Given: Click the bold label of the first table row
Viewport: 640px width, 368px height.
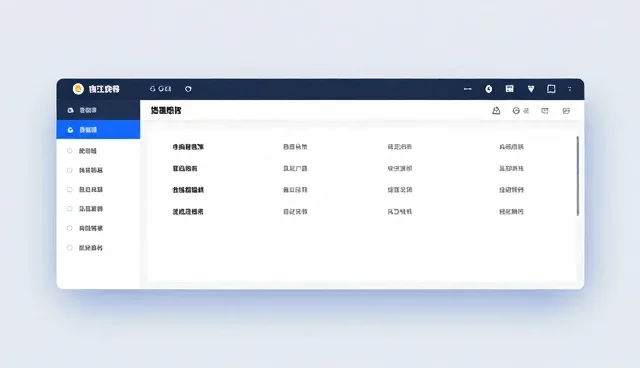Looking at the screenshot, I should pyautogui.click(x=188, y=147).
